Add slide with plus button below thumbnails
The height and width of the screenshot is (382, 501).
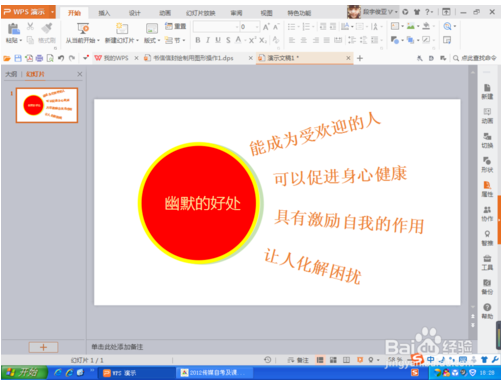point(43,347)
